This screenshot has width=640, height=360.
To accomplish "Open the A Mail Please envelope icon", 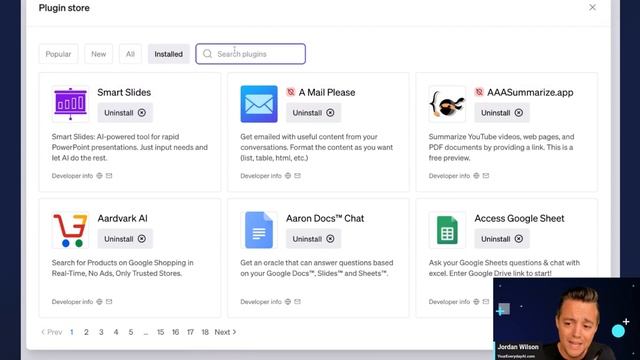I will (259, 104).
